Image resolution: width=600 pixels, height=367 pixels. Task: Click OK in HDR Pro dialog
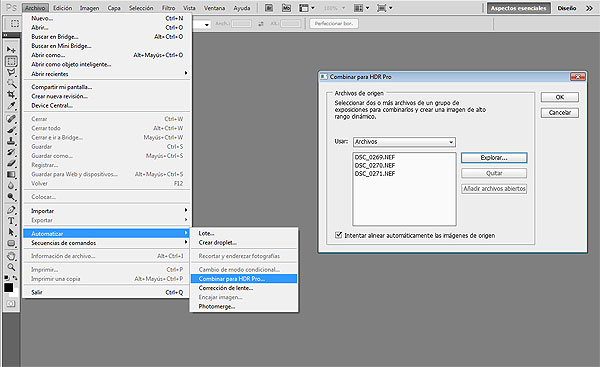pyautogui.click(x=560, y=97)
